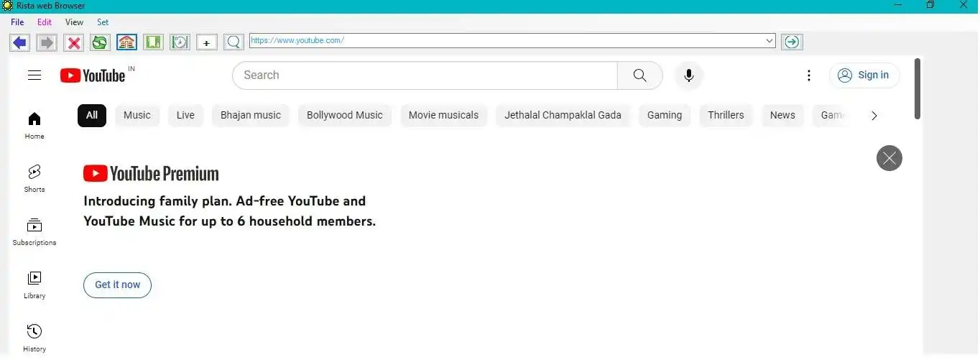The width and height of the screenshot is (980, 360).
Task: Click the Sign in button
Action: point(864,75)
